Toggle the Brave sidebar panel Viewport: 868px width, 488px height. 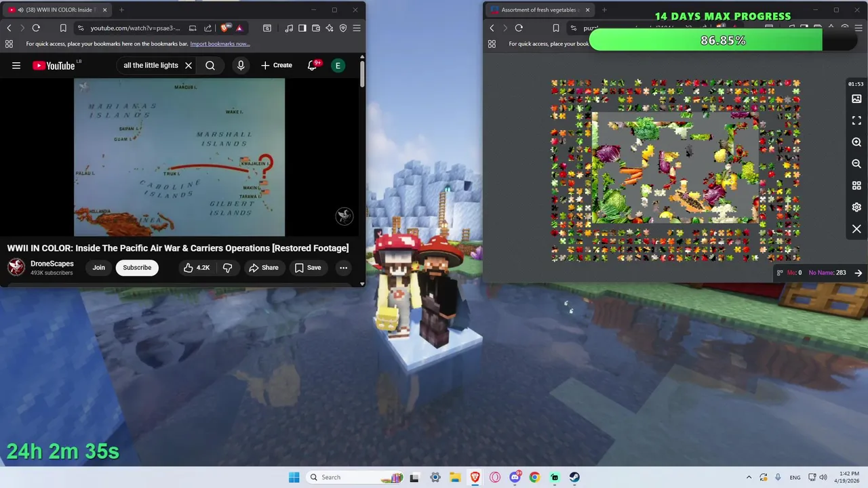click(x=302, y=28)
